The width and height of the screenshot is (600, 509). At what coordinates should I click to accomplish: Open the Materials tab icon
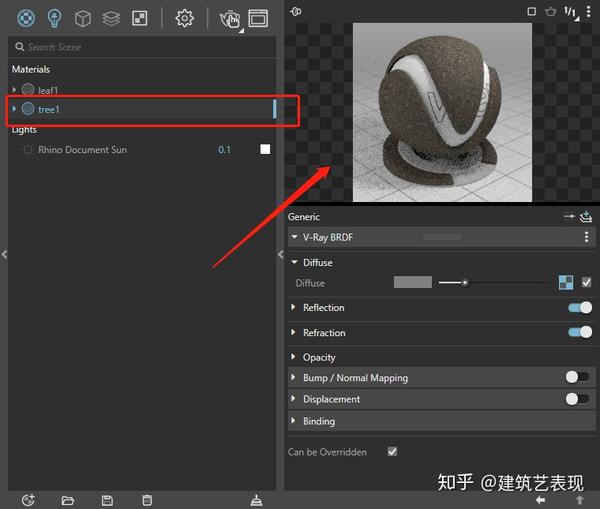pos(26,18)
